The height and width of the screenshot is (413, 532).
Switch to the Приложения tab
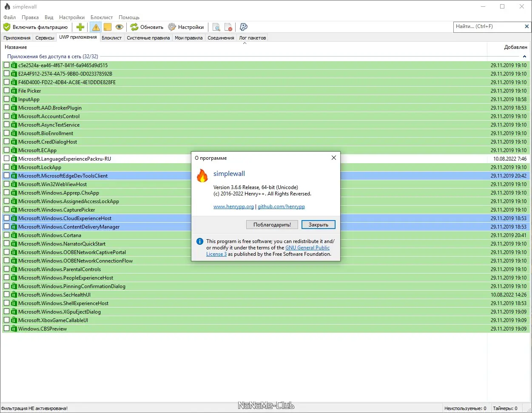pos(17,38)
